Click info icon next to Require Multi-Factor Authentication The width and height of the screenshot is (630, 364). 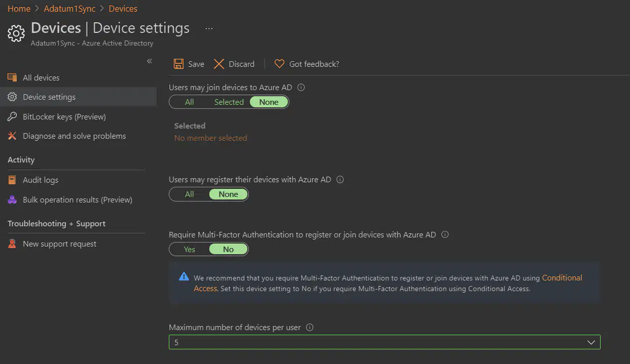(445, 234)
